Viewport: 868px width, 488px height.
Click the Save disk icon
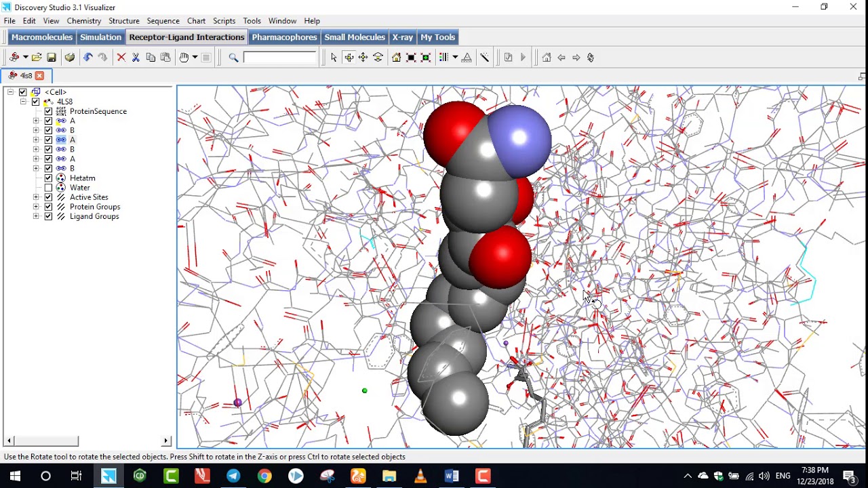coord(52,58)
